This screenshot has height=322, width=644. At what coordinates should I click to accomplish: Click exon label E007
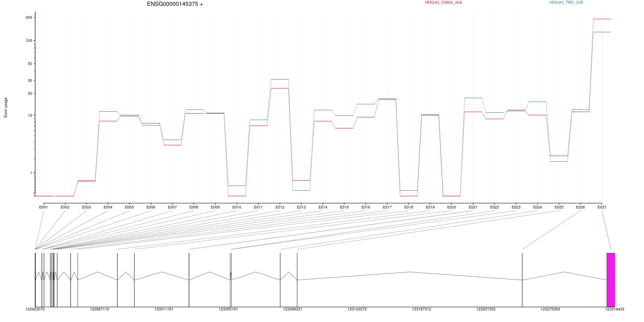[x=172, y=207]
